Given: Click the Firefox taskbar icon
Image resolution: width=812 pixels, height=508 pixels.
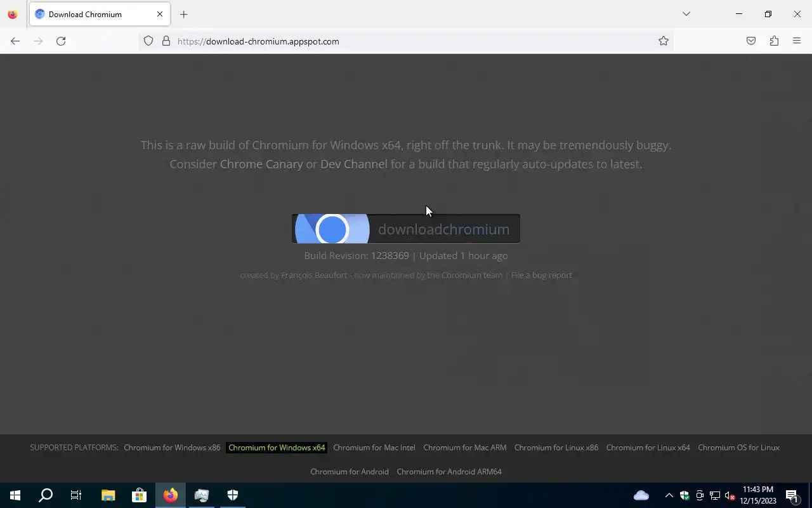Looking at the screenshot, I should [170, 495].
